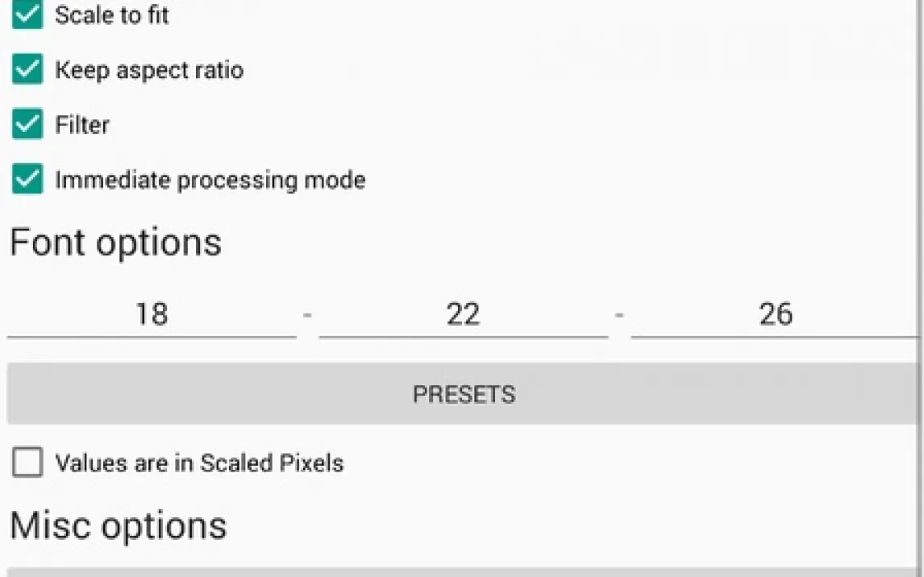Screen dimensions: 924x577
Task: Click the Font options section heading
Action: click(115, 242)
